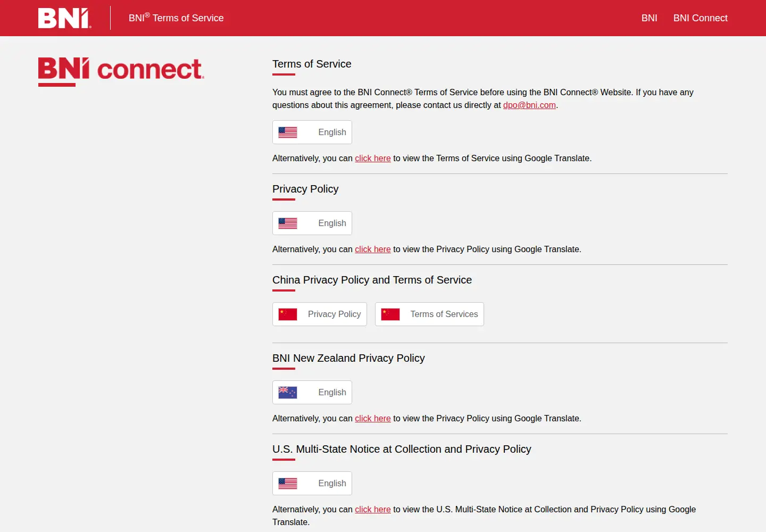Viewport: 766px width, 532px height.
Task: Click the China Privacy Policy and Terms of Service heading
Action: [372, 280]
